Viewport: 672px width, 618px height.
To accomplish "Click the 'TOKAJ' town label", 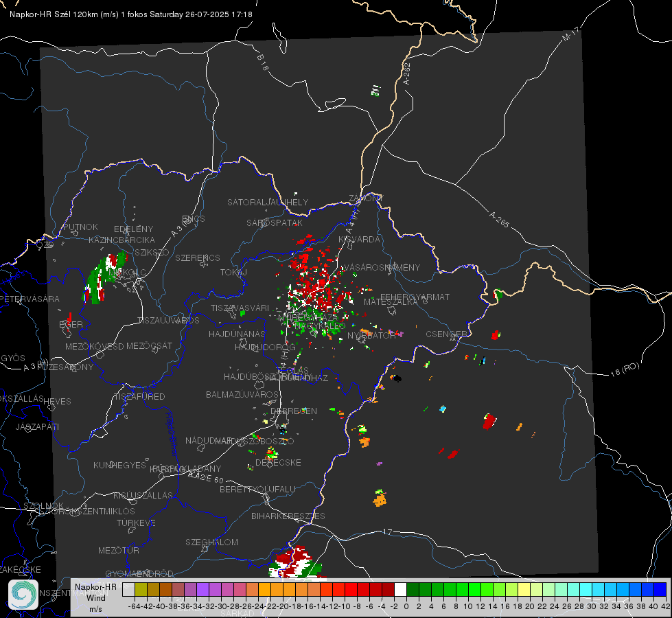I will pos(233,273).
